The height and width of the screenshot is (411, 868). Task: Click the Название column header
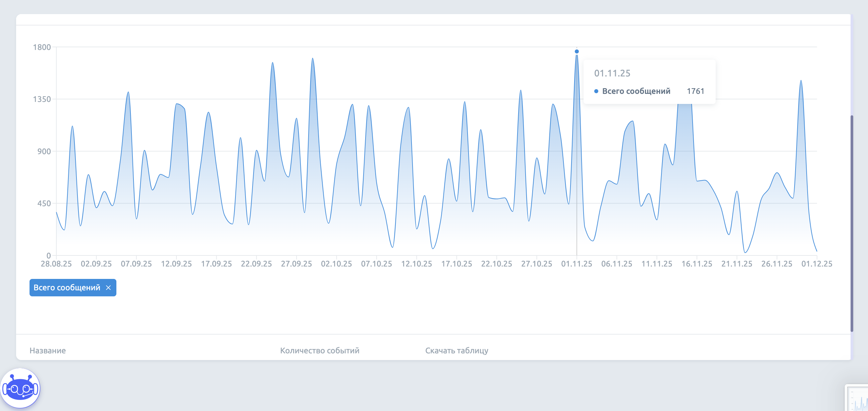click(x=48, y=350)
